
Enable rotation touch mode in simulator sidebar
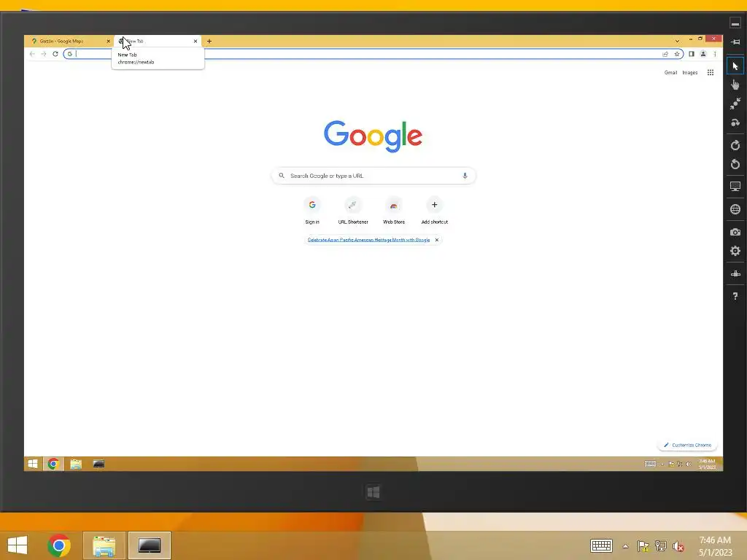735,122
